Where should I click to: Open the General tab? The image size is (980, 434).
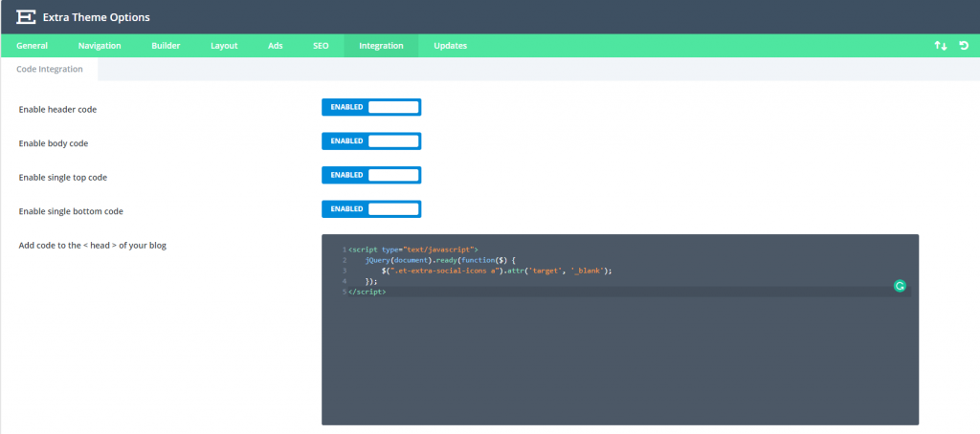tap(32, 46)
